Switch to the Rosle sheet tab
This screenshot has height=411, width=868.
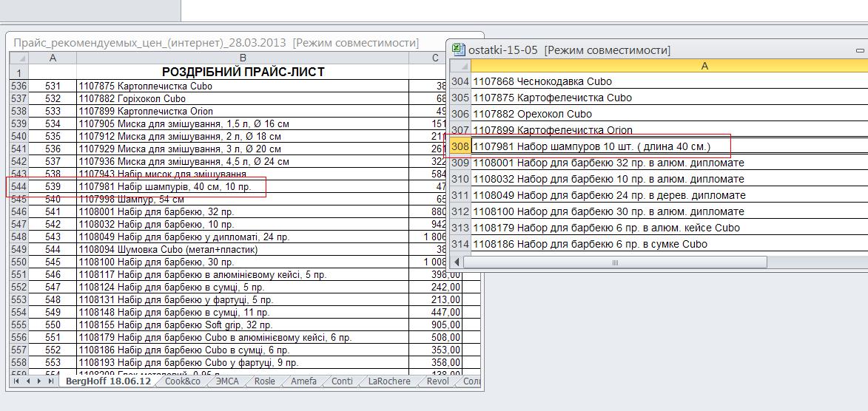pos(265,381)
